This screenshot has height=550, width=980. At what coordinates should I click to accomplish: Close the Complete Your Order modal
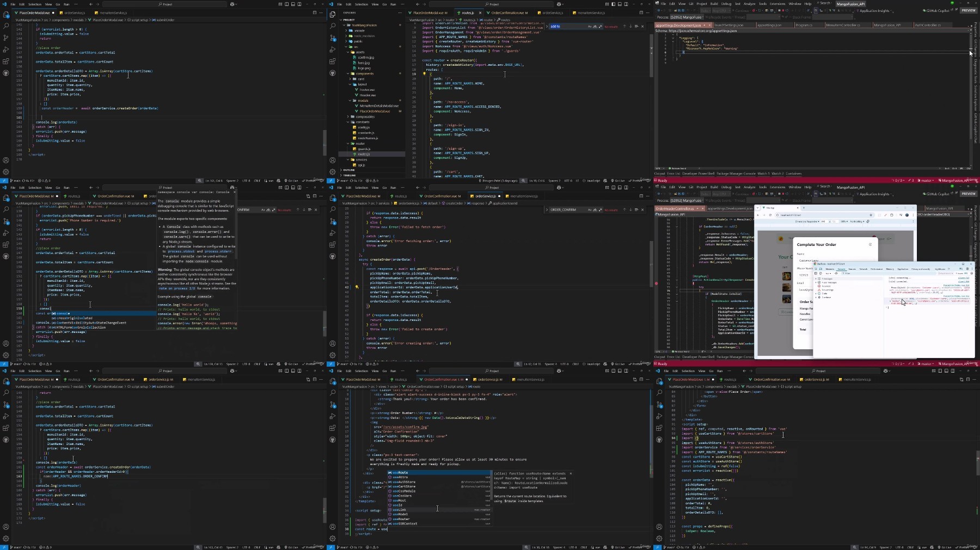tap(870, 244)
